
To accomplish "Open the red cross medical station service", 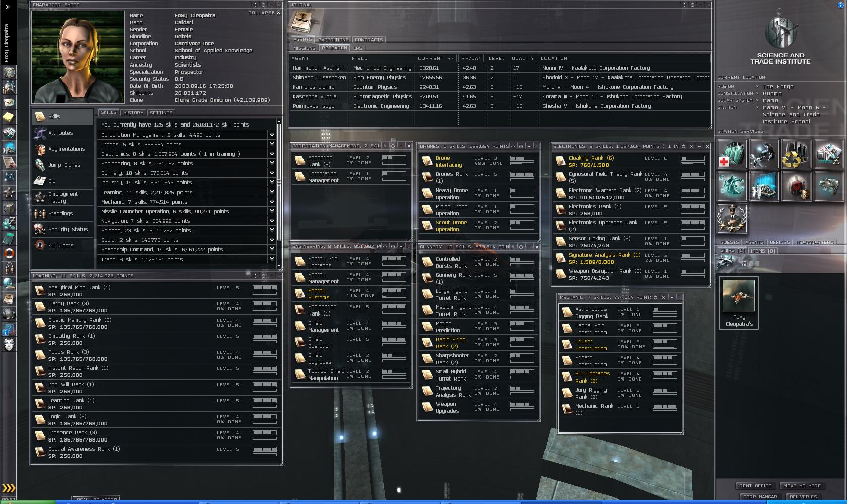I will click(732, 154).
